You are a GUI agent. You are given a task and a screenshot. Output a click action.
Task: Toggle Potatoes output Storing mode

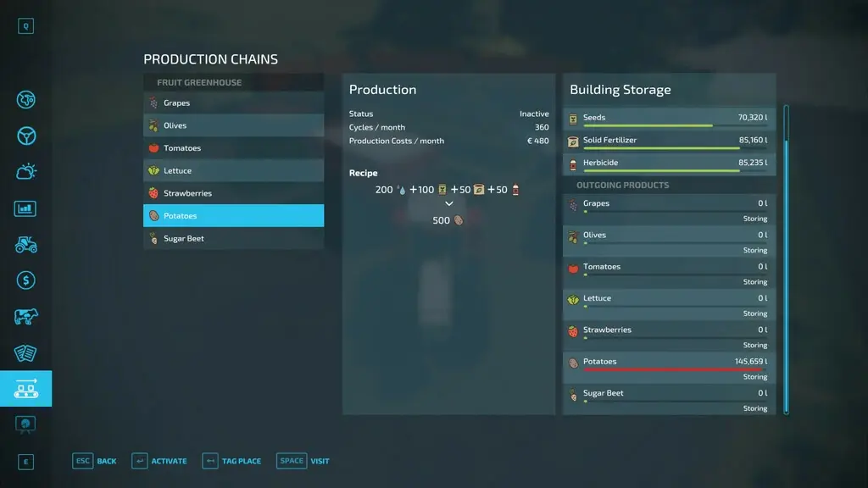[x=754, y=377]
